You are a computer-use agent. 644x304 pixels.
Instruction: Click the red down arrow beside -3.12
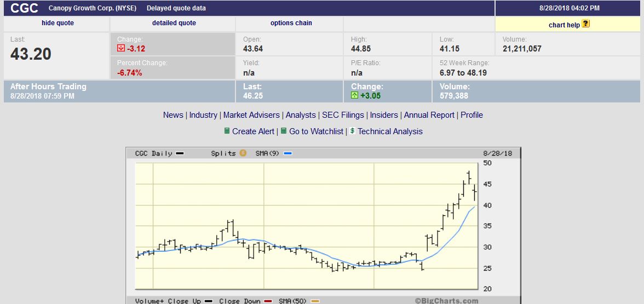[121, 49]
